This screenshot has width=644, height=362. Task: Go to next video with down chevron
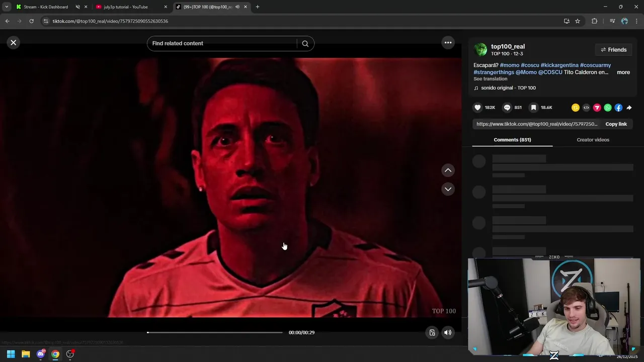click(x=448, y=189)
